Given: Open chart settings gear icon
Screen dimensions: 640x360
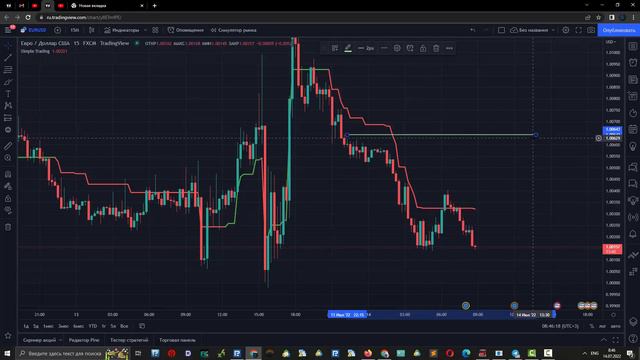Looking at the screenshot, I should (x=566, y=30).
